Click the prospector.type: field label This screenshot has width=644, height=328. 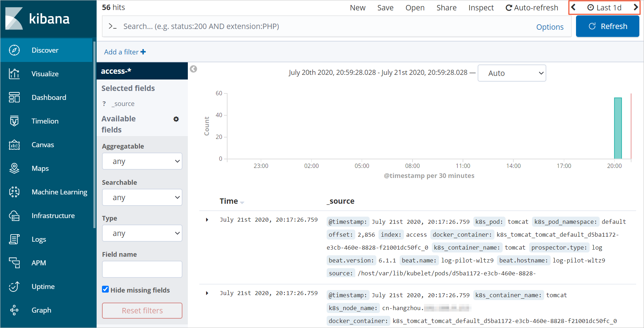[559, 247]
